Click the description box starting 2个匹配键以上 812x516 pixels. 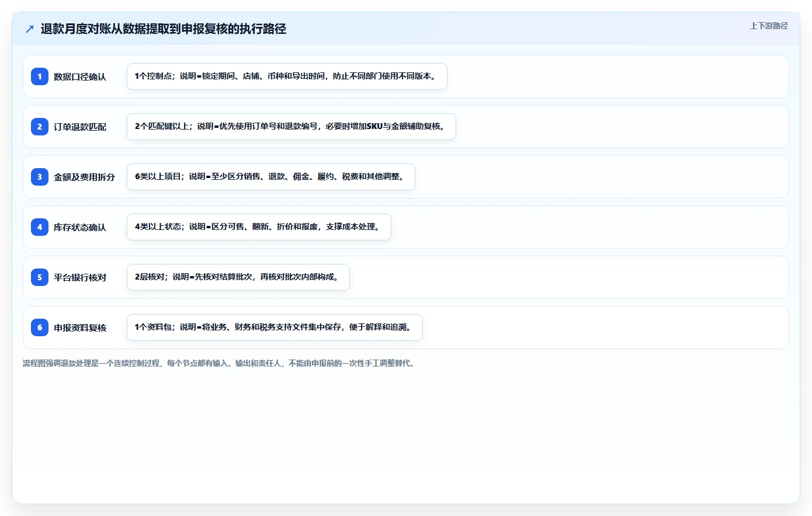tap(291, 127)
